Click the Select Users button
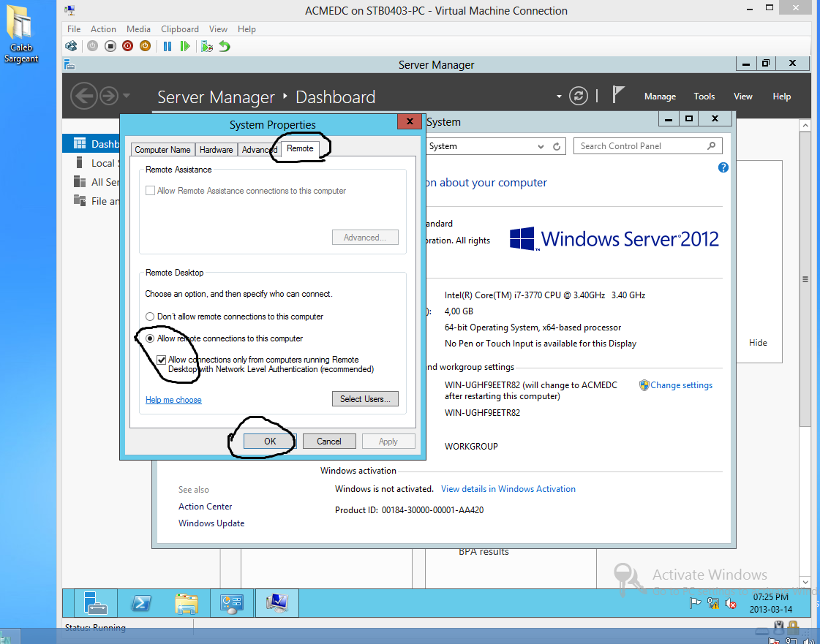The height and width of the screenshot is (644, 820). click(365, 399)
